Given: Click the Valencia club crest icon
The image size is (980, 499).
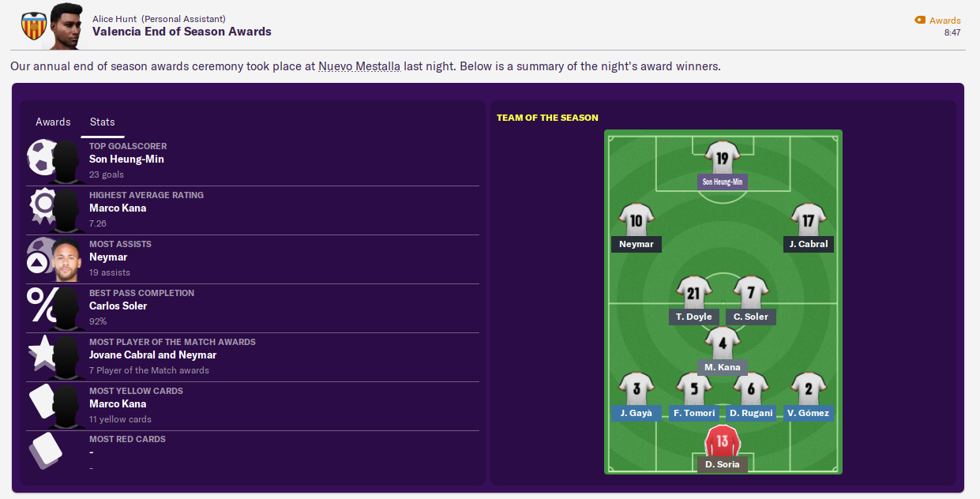Looking at the screenshot, I should pyautogui.click(x=33, y=26).
